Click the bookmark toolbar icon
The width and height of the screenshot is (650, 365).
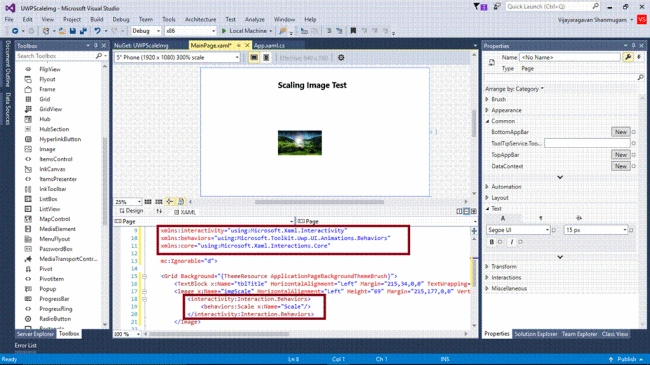[x=353, y=31]
